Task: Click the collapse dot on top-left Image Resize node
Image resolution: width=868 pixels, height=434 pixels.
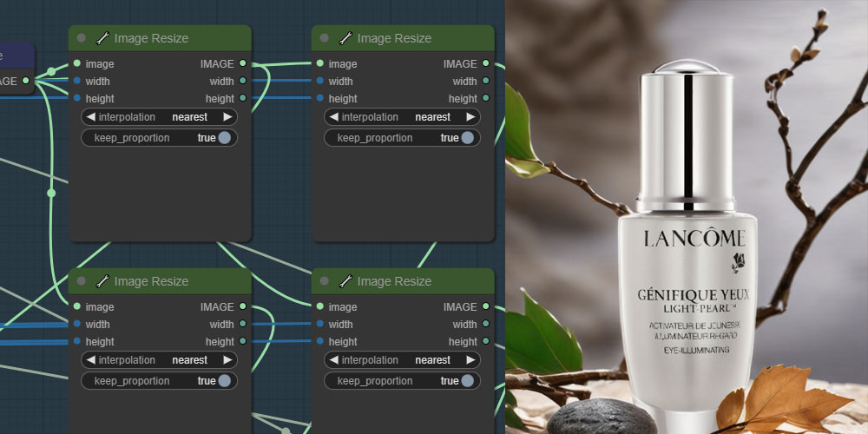Action: tap(82, 38)
